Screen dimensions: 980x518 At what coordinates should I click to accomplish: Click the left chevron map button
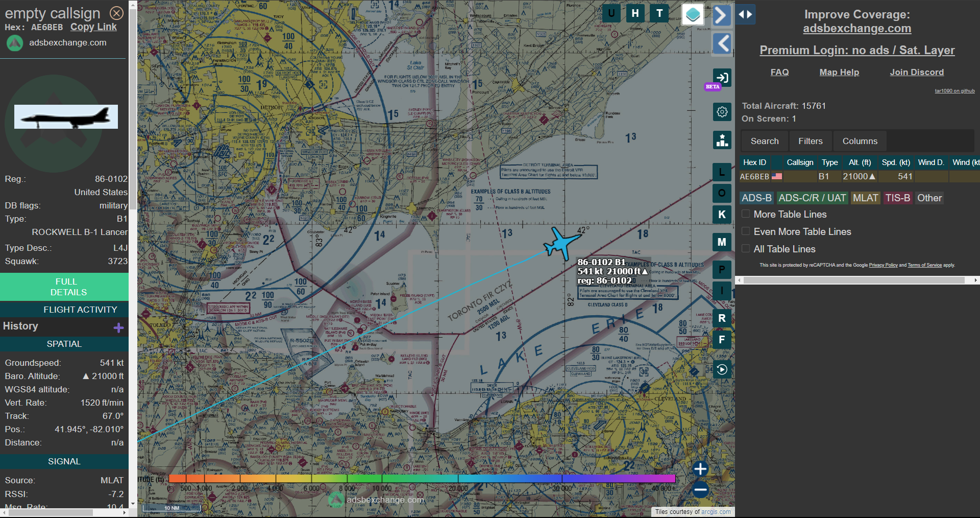[722, 43]
